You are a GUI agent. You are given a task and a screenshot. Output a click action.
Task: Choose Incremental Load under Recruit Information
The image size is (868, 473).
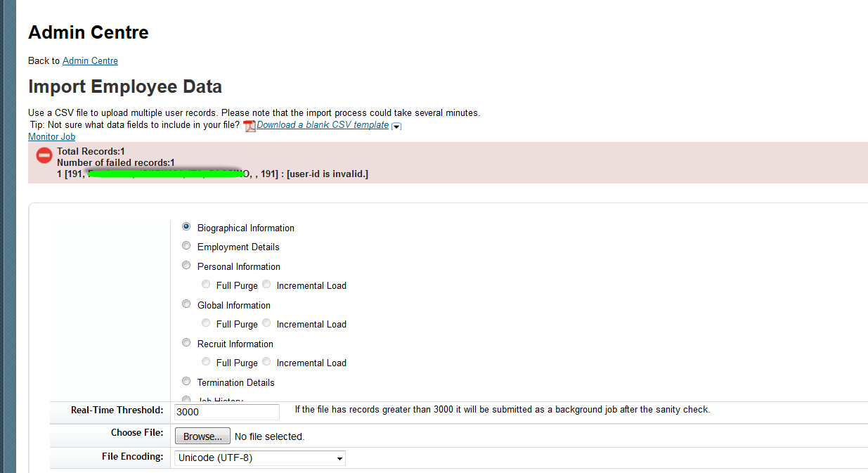click(266, 361)
